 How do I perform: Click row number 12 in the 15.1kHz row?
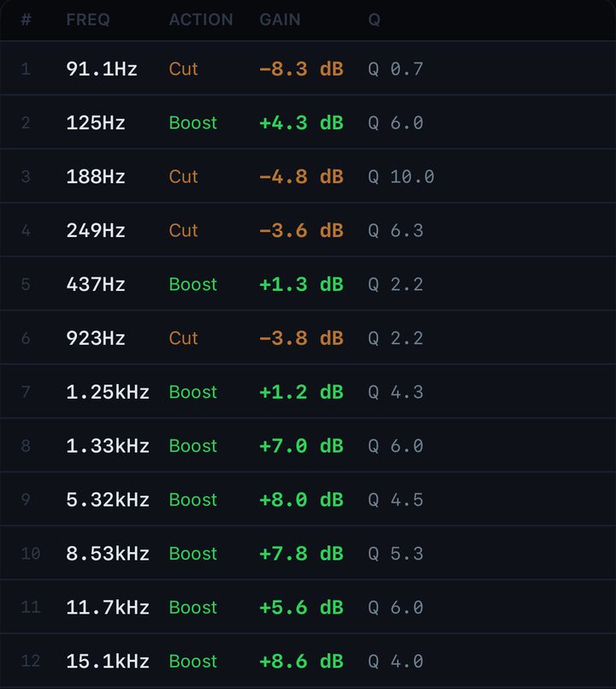31,662
